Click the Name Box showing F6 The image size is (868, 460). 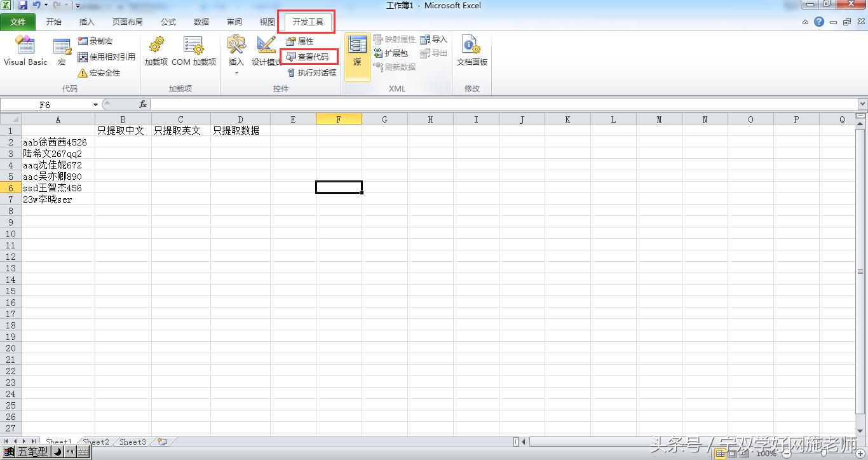(x=46, y=105)
